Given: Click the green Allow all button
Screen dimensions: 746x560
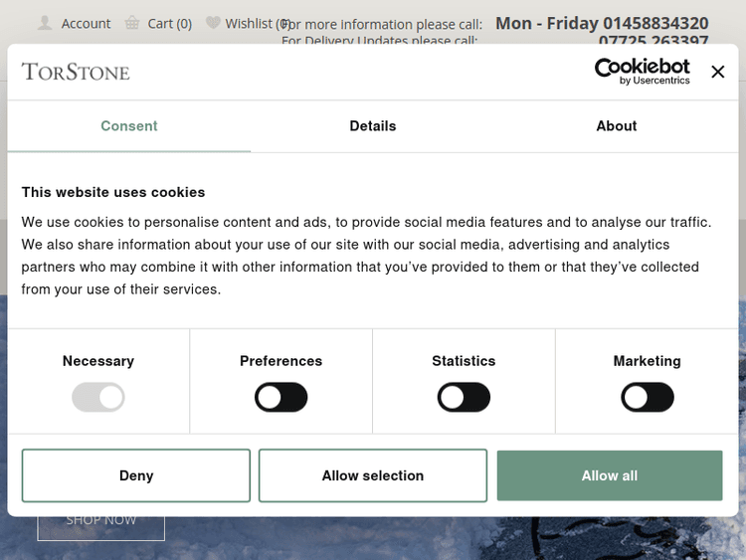Looking at the screenshot, I should point(610,475).
